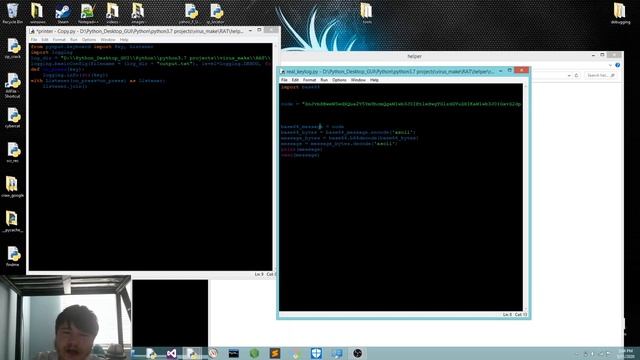Open Edit menu in printer - Copy.py window
Viewport: 640px width, 360px height.
pyautogui.click(x=45, y=40)
